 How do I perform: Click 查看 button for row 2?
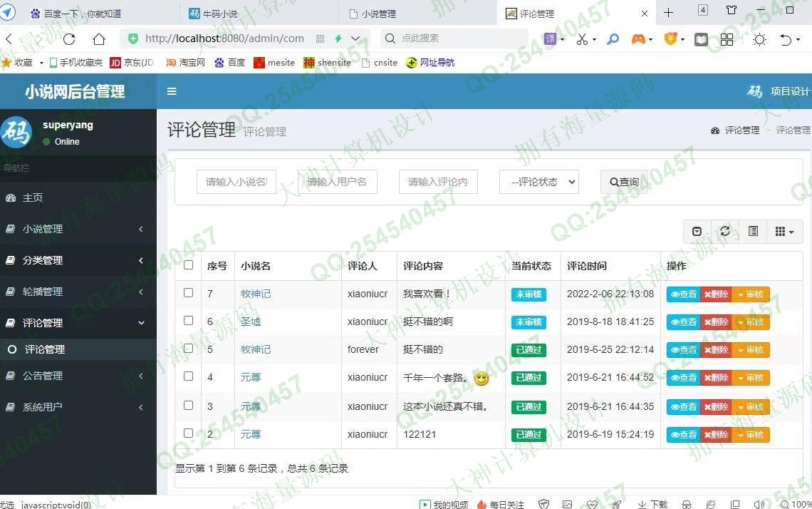(684, 435)
